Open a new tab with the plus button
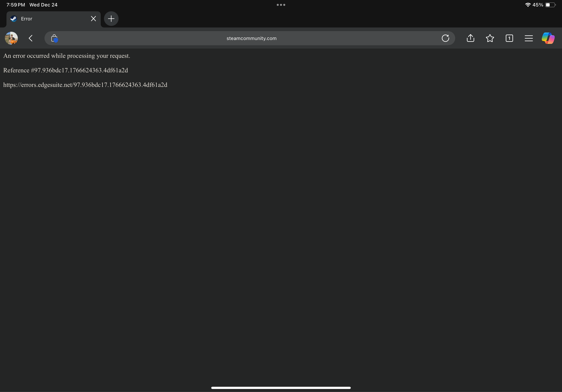Screen dimensions: 562x392 [111, 19]
